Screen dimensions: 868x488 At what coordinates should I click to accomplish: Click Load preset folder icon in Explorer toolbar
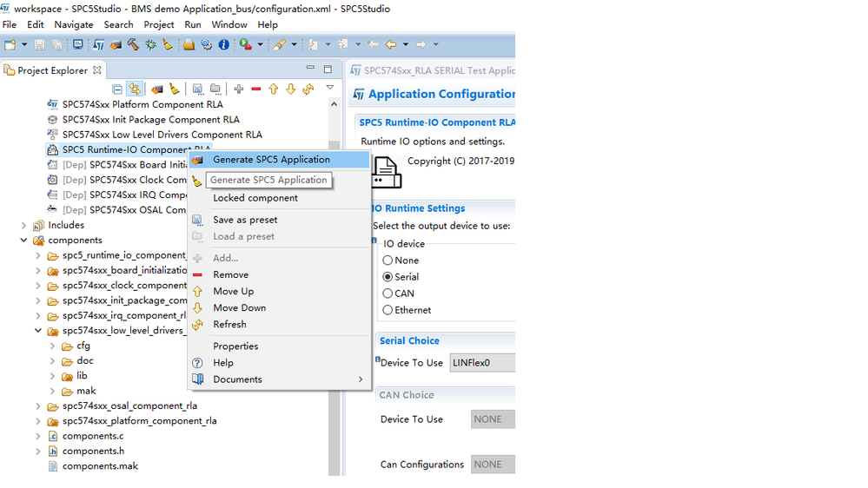tap(215, 89)
